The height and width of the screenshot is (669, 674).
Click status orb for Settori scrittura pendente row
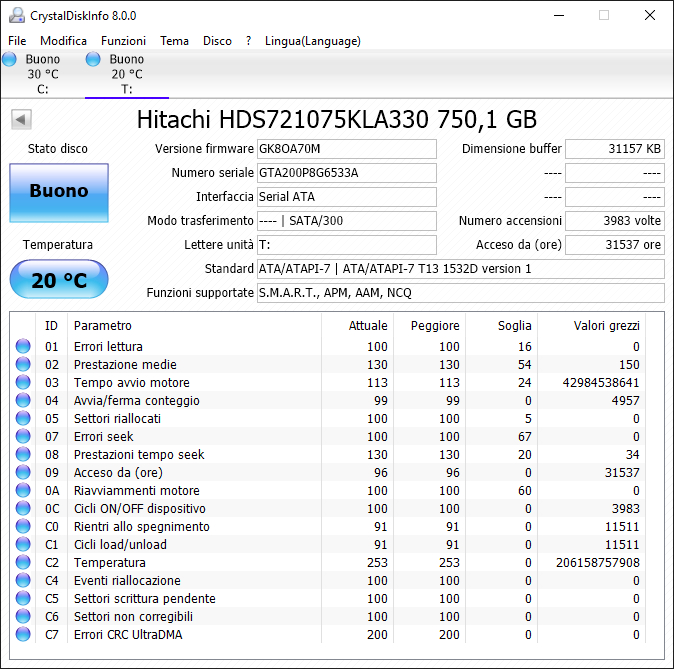[x=23, y=598]
